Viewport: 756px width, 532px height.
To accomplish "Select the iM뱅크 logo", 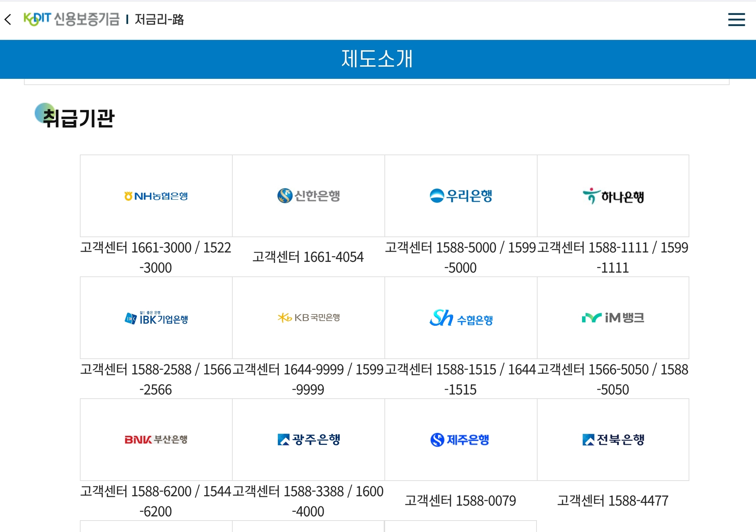I will point(613,317).
